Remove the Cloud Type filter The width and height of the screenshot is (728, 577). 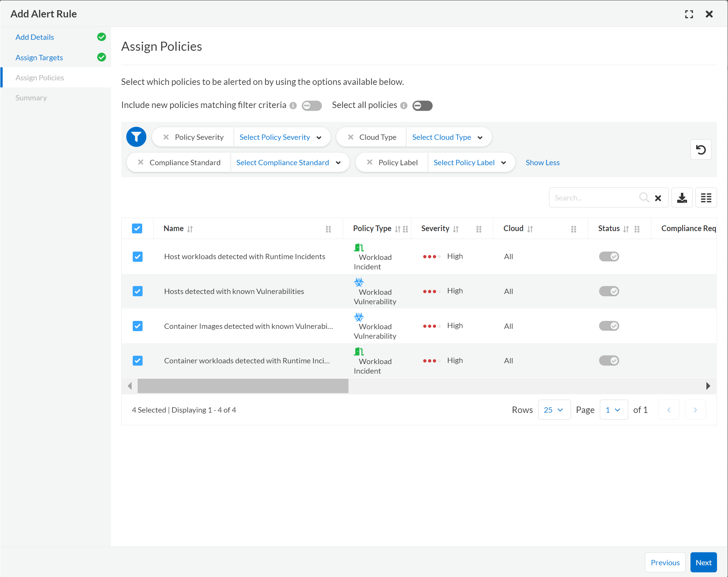point(351,137)
